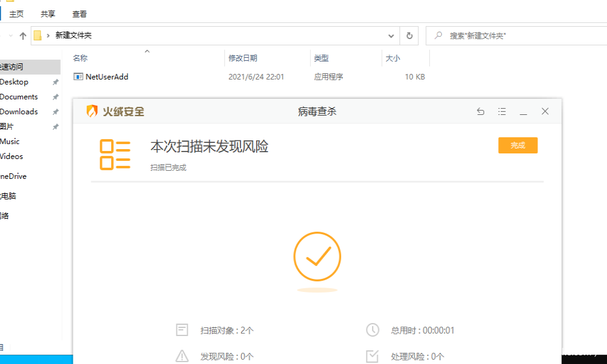Click the return arrow icon in Huorong title bar

(480, 112)
